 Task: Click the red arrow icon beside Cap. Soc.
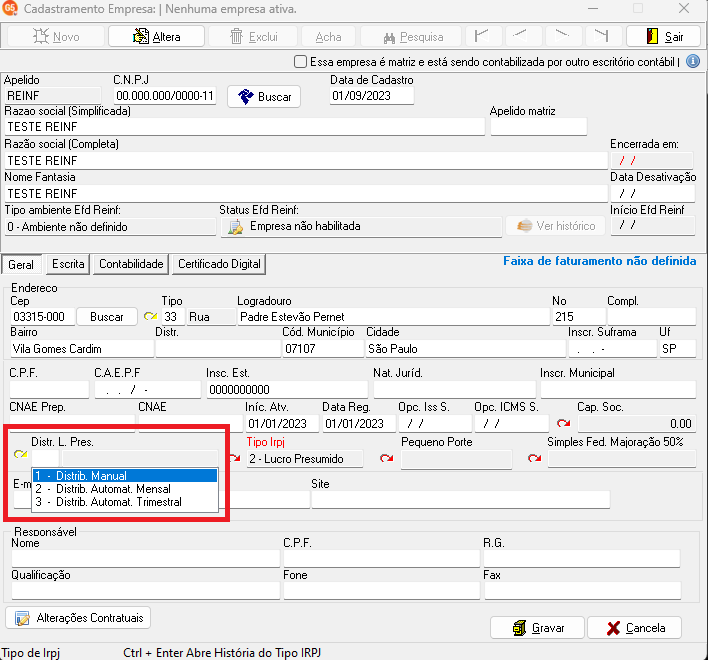tap(563, 424)
